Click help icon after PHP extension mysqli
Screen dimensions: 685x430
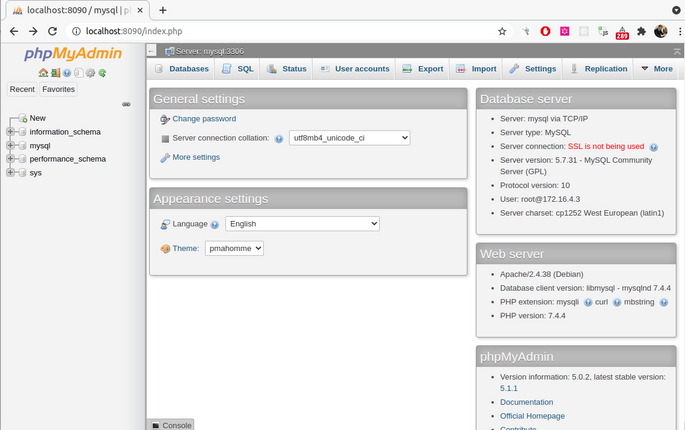click(x=588, y=302)
